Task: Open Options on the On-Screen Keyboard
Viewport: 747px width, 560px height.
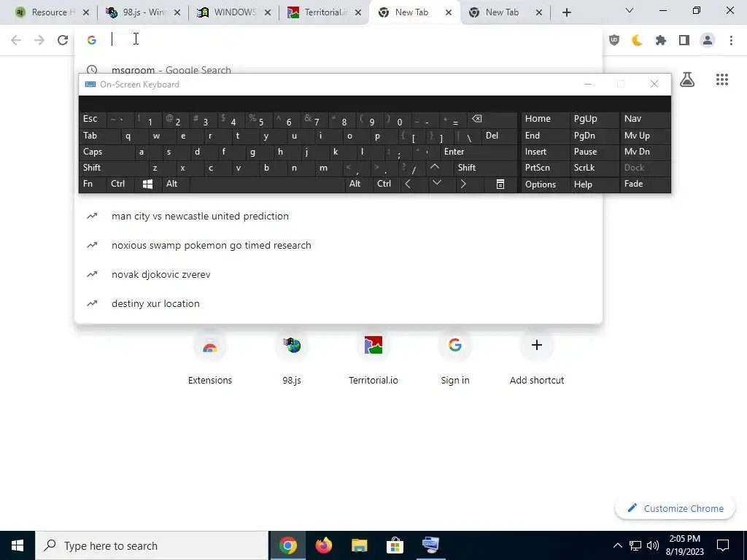Action: point(544,184)
